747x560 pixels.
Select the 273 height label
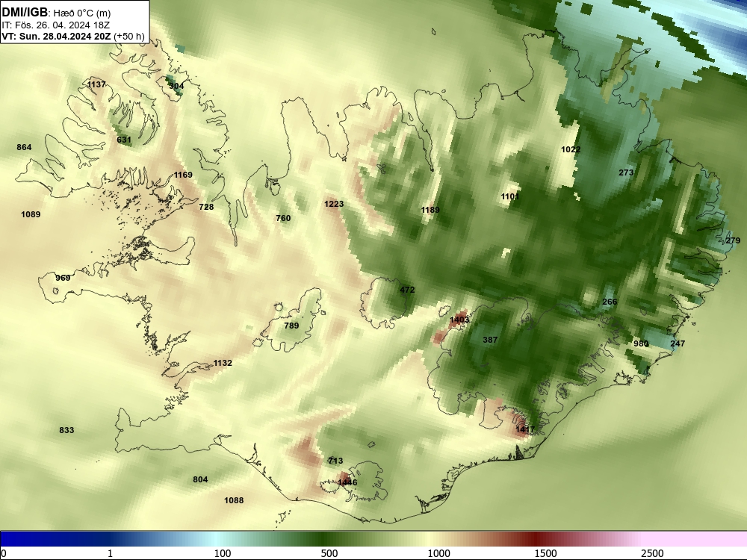(x=626, y=172)
